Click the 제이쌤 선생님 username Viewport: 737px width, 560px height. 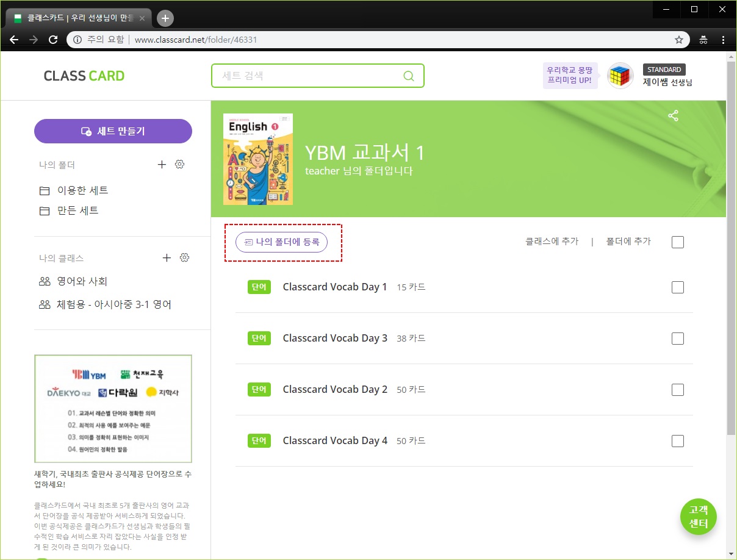point(667,82)
